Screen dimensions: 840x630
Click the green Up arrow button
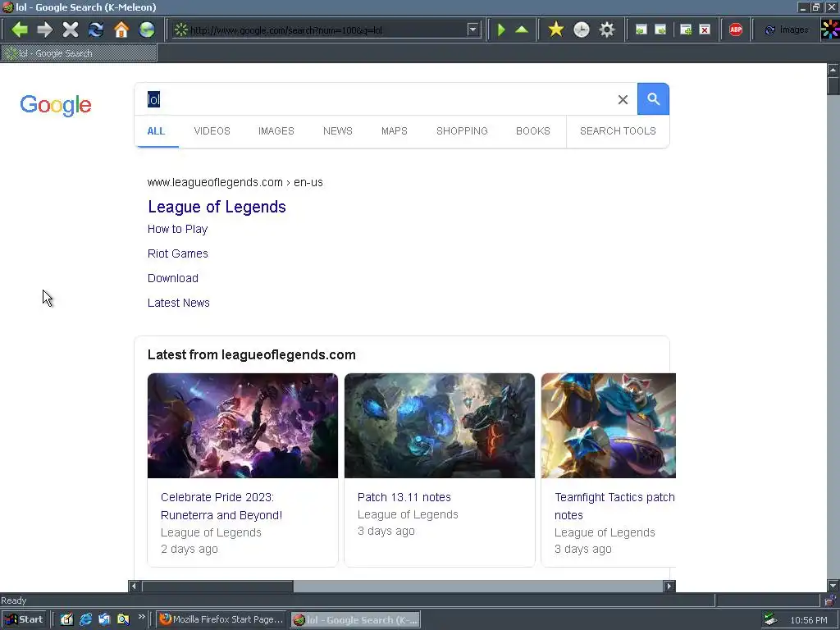tap(522, 30)
